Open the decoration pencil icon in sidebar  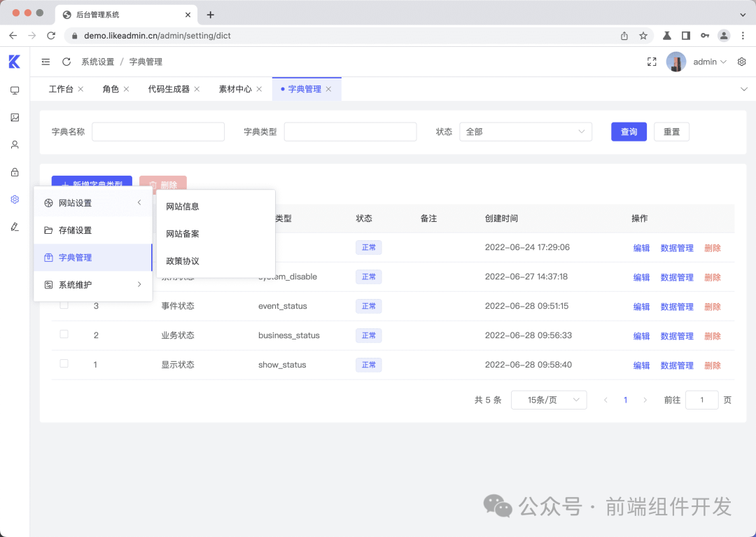pos(14,227)
